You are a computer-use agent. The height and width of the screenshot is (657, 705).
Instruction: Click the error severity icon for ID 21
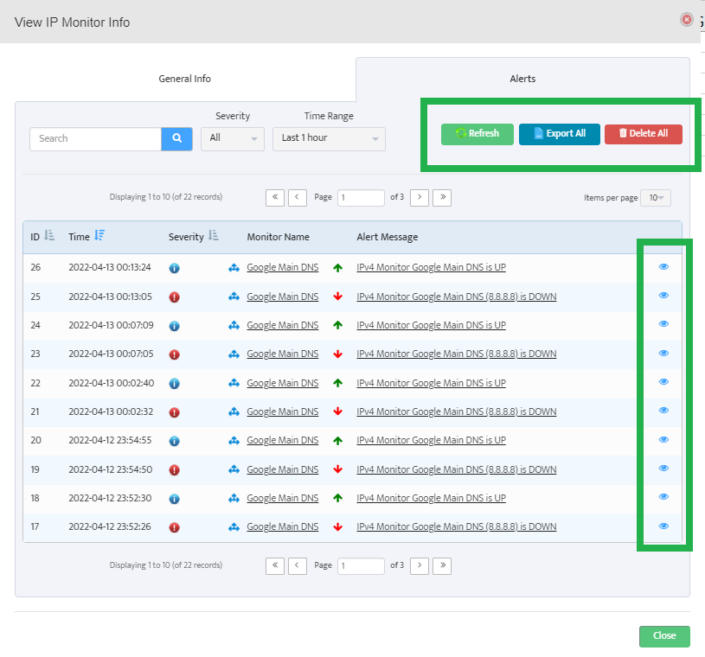coord(174,412)
